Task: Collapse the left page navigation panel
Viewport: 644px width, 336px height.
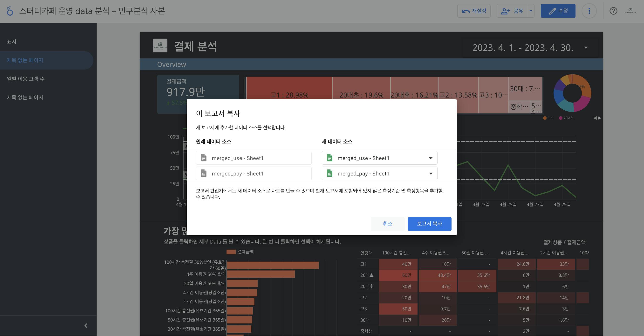Action: point(86,325)
